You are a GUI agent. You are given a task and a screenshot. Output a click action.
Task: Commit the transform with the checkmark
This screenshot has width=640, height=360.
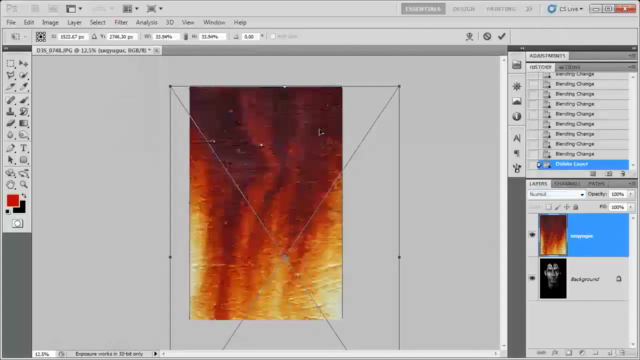tap(502, 36)
